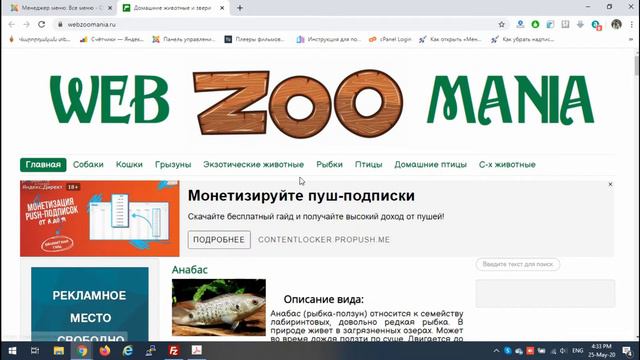Open the Птицы menu item

coord(369,164)
